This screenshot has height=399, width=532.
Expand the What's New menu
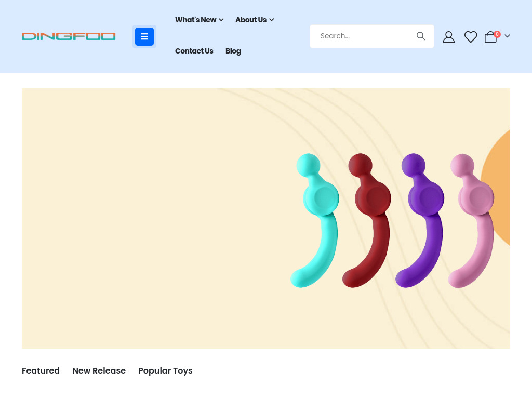pos(199,20)
